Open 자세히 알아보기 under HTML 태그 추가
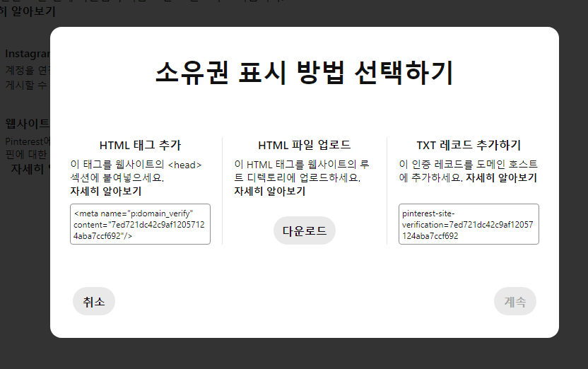The image size is (588, 369). point(105,192)
